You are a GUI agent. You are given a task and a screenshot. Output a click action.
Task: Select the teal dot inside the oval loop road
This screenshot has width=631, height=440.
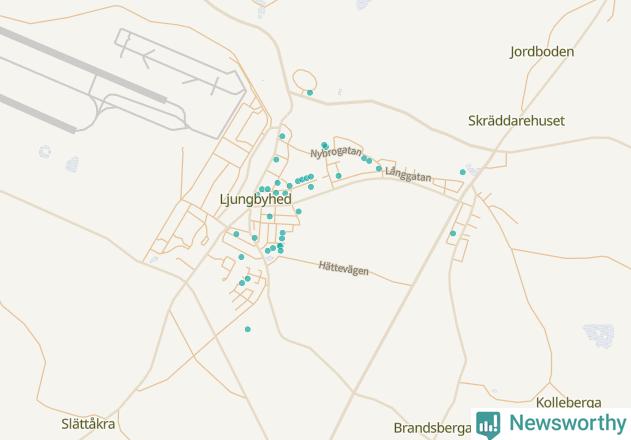point(310,93)
